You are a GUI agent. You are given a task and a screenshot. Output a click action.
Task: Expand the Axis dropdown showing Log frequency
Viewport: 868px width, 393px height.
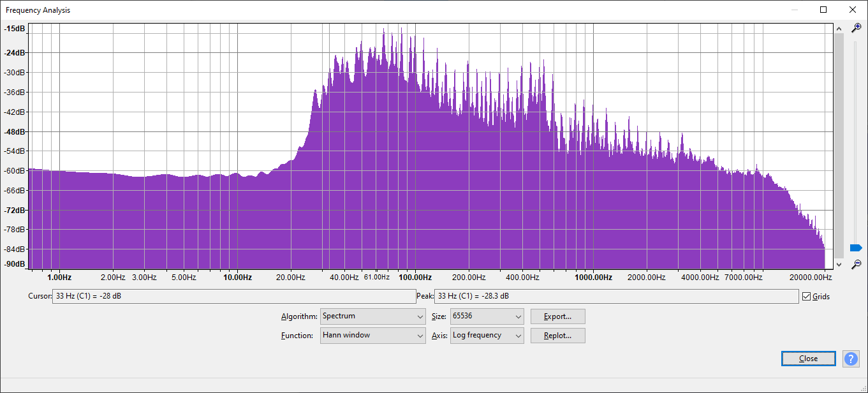pyautogui.click(x=487, y=336)
